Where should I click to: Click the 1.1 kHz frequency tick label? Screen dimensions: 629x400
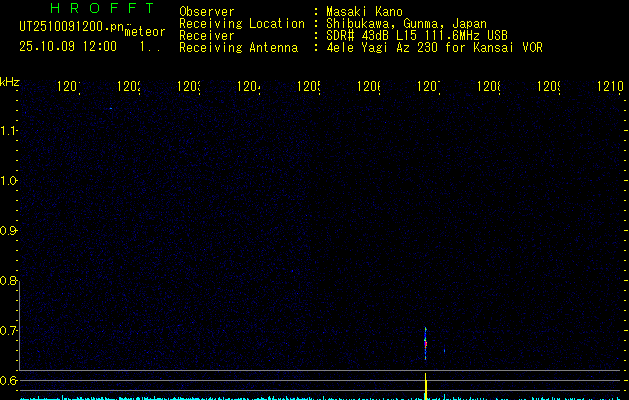click(9, 131)
